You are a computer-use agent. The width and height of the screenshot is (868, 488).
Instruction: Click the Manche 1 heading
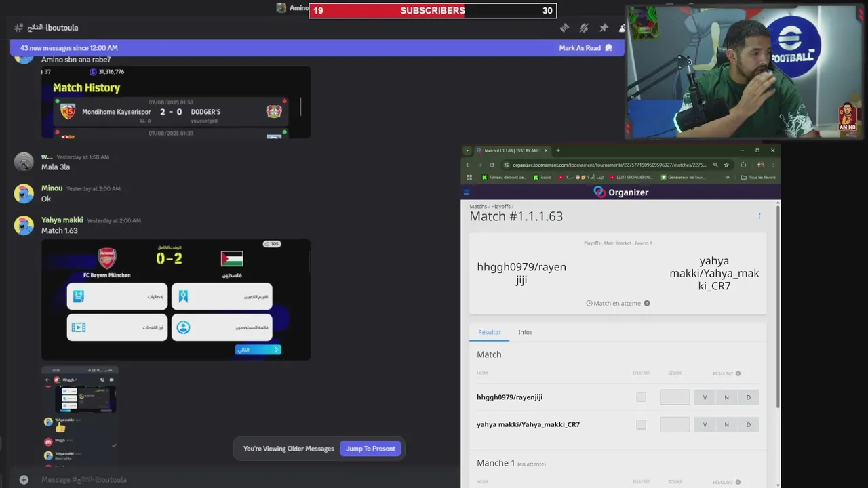(x=496, y=463)
